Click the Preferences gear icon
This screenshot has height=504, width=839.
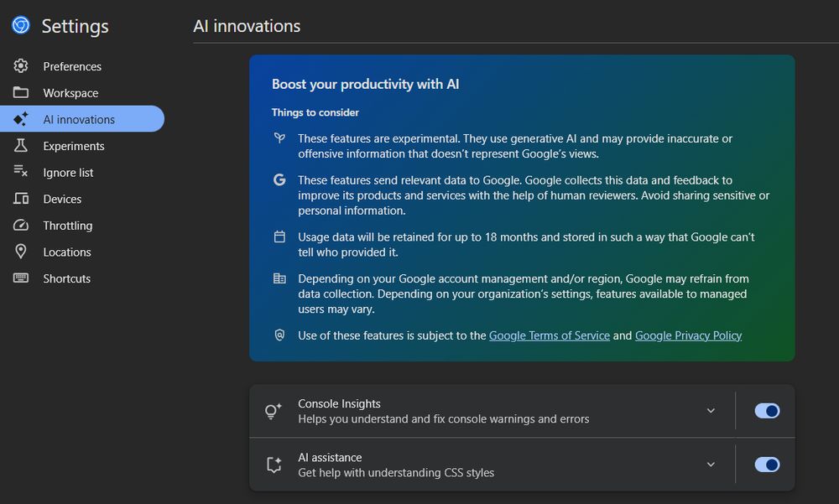tap(21, 65)
